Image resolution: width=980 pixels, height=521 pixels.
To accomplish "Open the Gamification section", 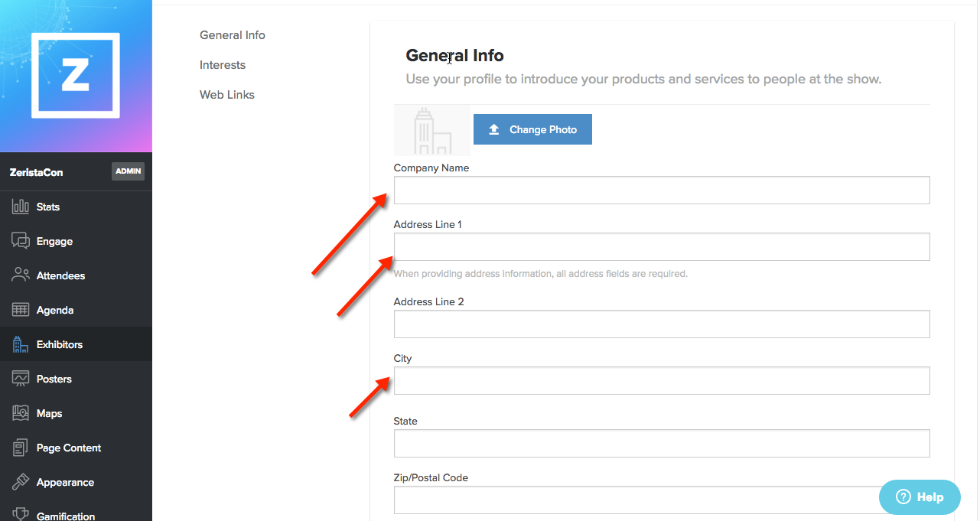I will (76, 511).
